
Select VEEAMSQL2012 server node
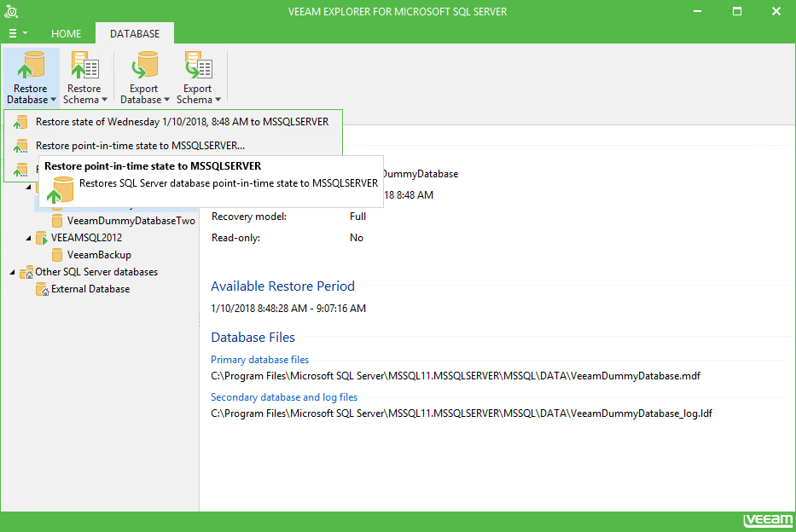(x=86, y=237)
